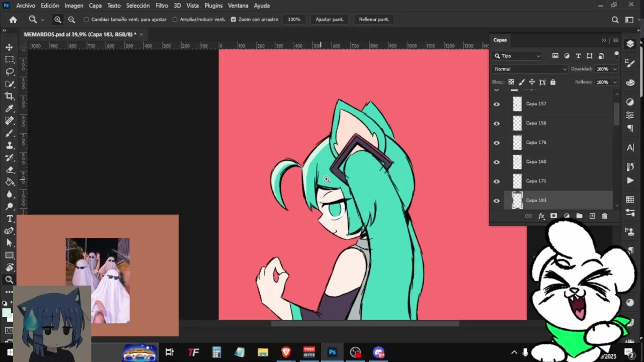Open the Archivo menu
644x362 pixels.
pos(26,6)
